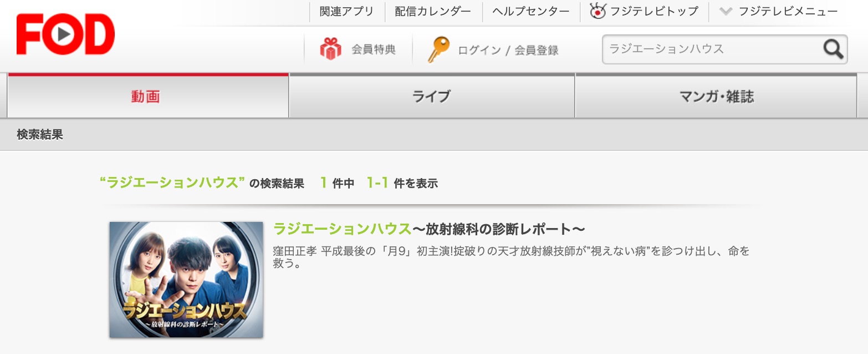Screen dimensions: 868x354
Task: Click ログイン / 会員登録 link
Action: (x=508, y=50)
